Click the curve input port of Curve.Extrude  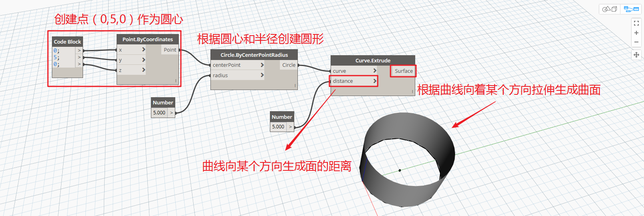354,71
